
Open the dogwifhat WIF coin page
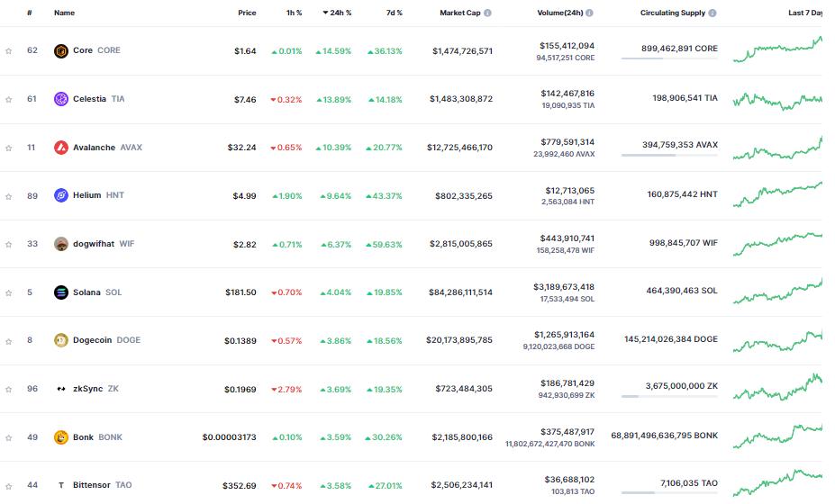click(x=104, y=244)
